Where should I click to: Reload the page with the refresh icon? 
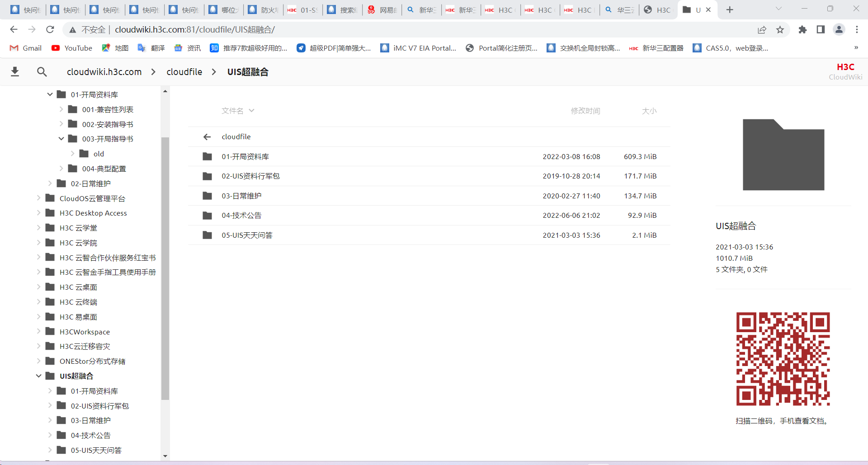click(x=50, y=29)
